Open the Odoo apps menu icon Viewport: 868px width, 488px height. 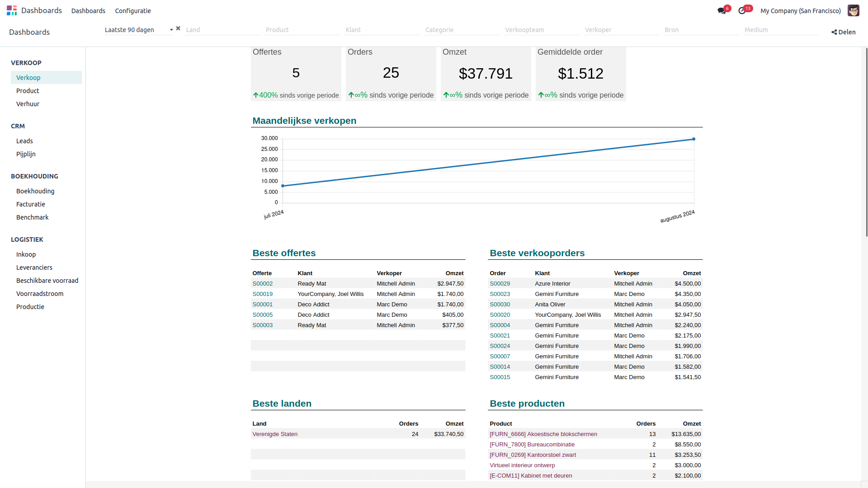click(12, 10)
